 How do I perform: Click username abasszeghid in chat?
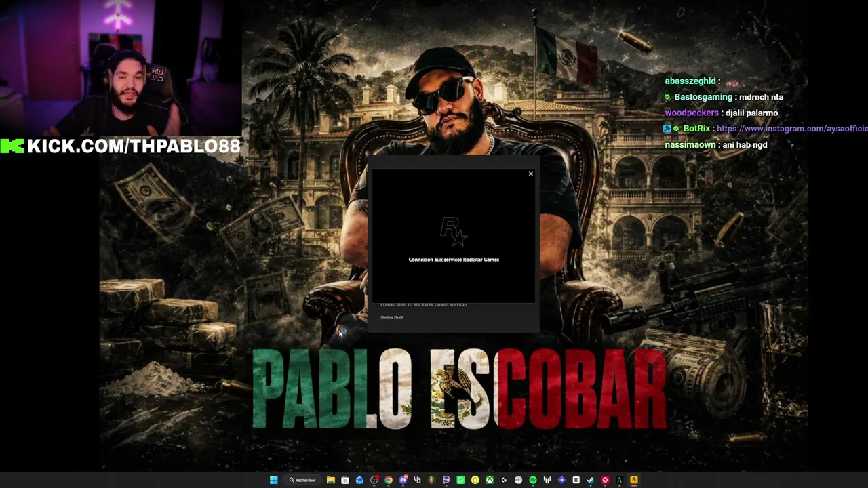pyautogui.click(x=690, y=81)
